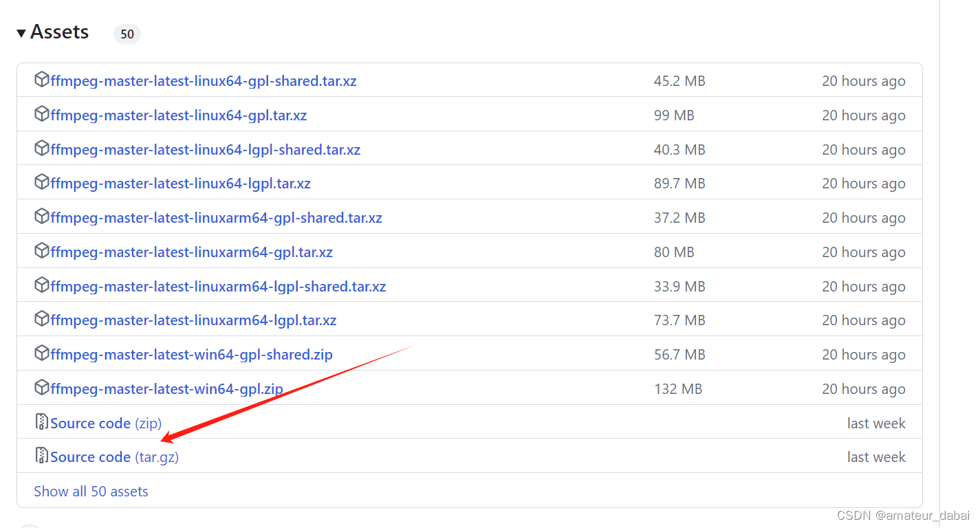The height and width of the screenshot is (528, 980).
Task: Click the Assets heading text
Action: (x=60, y=32)
